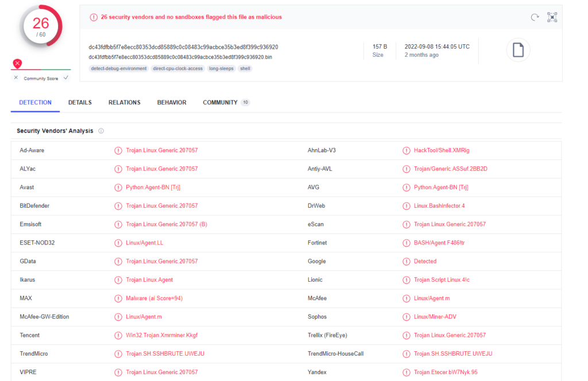This screenshot has width=588, height=381.
Task: Open the BEHAVIOR tab
Action: tap(172, 102)
